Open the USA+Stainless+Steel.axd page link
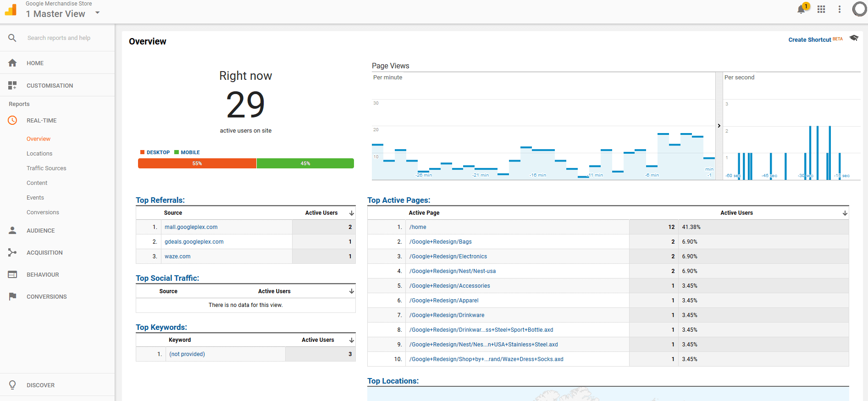The image size is (868, 401). coord(483,345)
